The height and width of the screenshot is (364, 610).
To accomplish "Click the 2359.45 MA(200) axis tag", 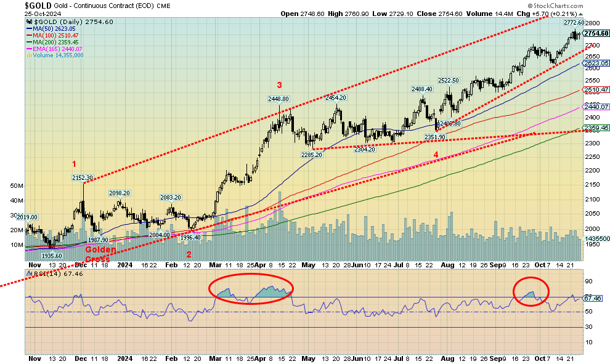I will tap(596, 128).
